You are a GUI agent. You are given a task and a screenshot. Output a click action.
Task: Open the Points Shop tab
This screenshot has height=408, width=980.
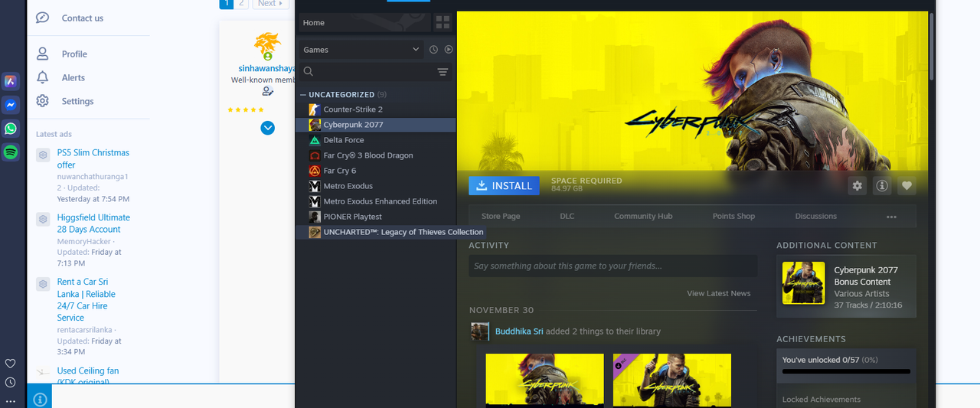733,217
